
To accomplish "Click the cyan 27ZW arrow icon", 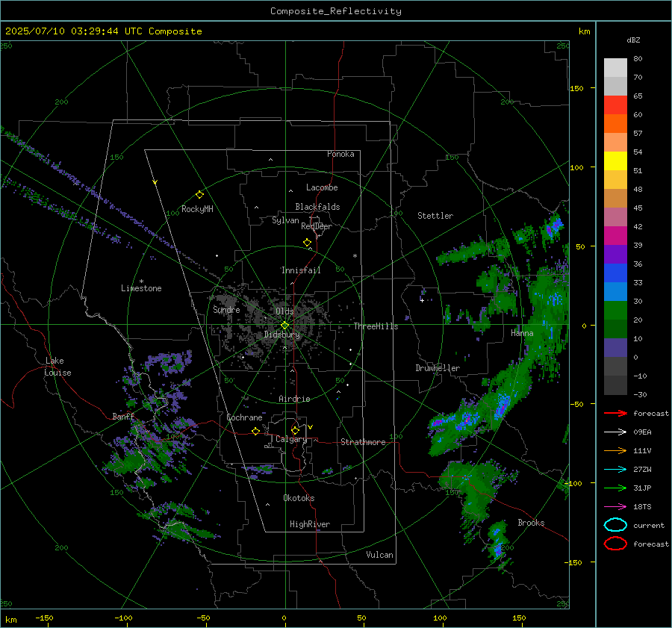I will coord(615,470).
